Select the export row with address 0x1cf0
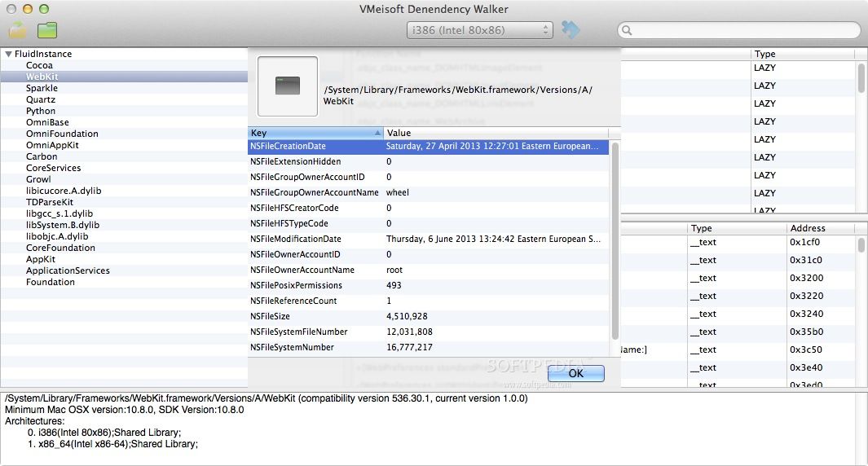Viewport: 868px width, 466px height. pos(738,243)
